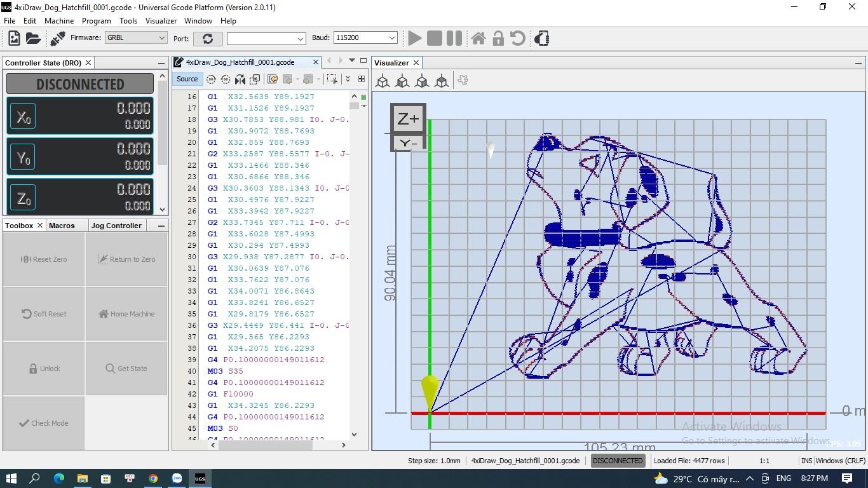Click the mirror editor toolbar icon
The image size is (868, 488).
[240, 79]
